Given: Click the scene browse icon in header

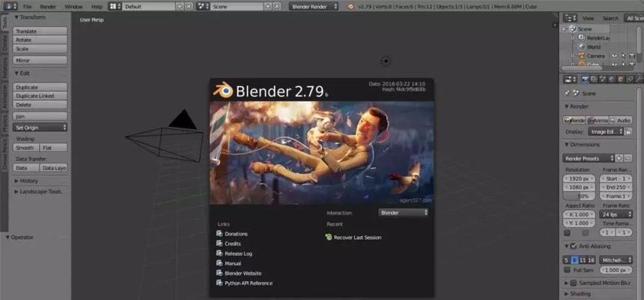Looking at the screenshot, I should (x=203, y=7).
